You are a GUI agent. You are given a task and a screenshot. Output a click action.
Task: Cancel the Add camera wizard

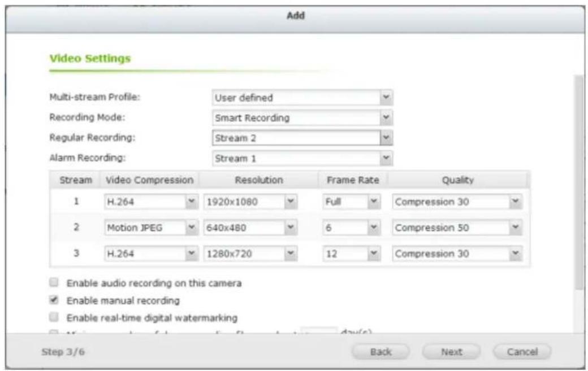(521, 351)
